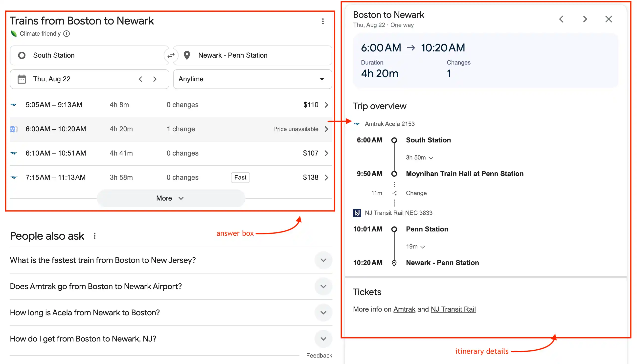Image resolution: width=637 pixels, height=364 pixels.
Task: Click the Fast badge on the 7:15 AM train
Action: (x=240, y=178)
